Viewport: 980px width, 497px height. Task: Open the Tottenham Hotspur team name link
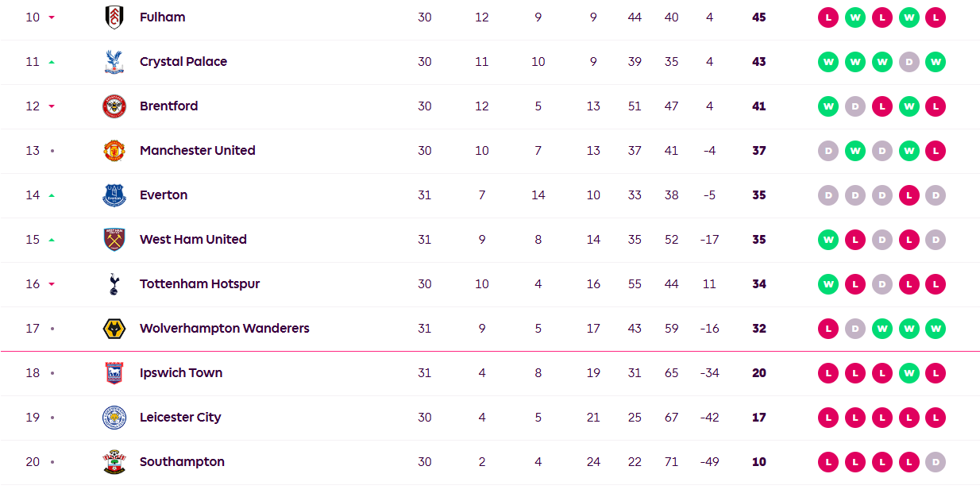[199, 284]
